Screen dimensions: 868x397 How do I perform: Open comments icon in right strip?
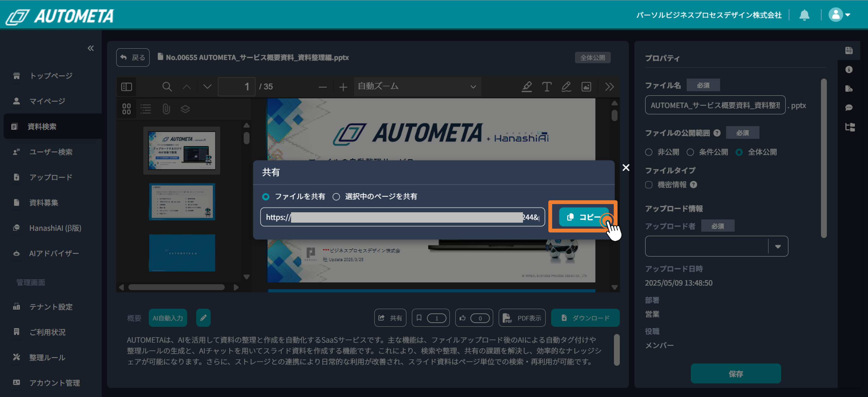pos(849,108)
